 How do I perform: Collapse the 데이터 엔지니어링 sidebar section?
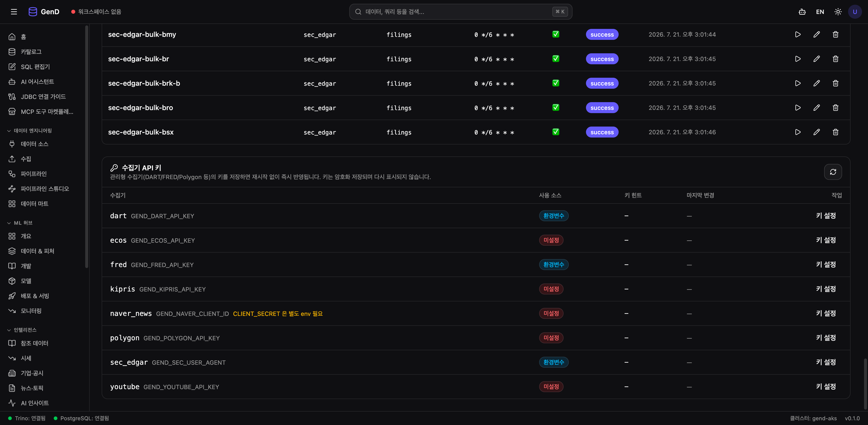(30, 131)
